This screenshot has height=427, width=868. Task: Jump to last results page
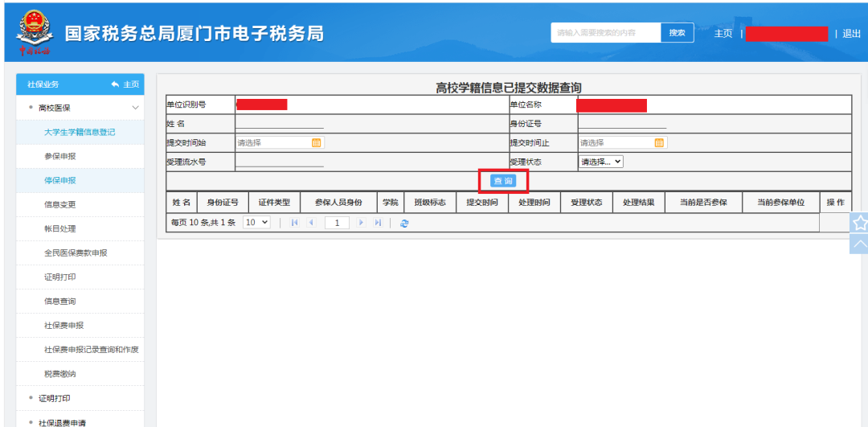point(378,223)
